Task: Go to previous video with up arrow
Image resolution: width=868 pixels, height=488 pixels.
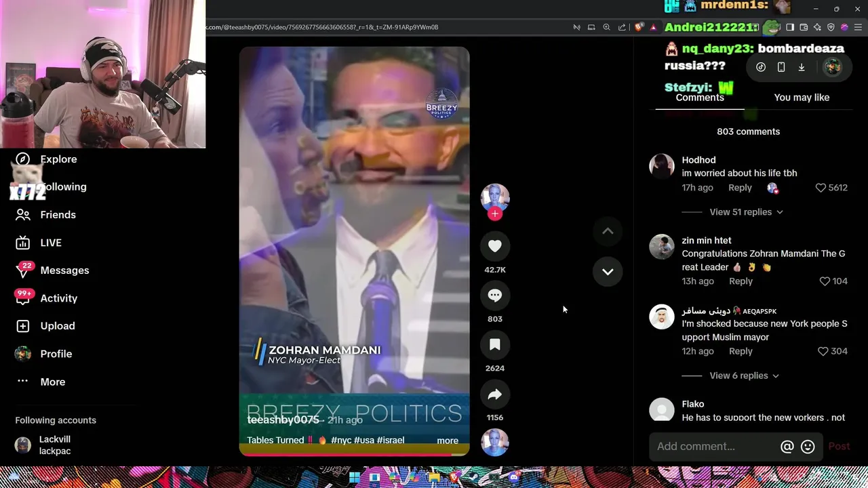Action: (608, 231)
